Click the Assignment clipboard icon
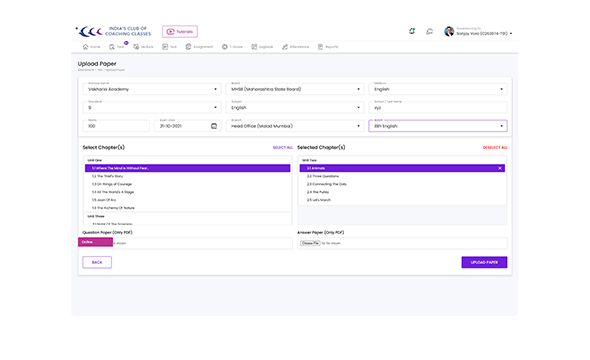The image size is (590, 360). 188,47
